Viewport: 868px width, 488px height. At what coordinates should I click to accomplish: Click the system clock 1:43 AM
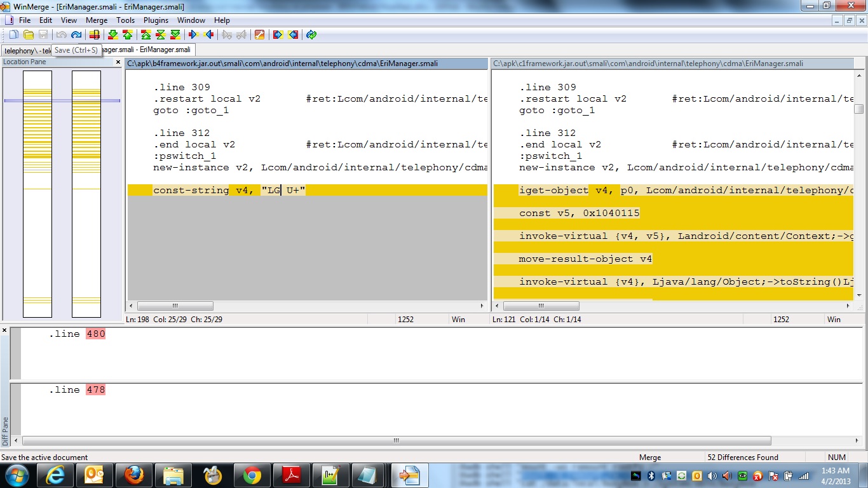834,471
